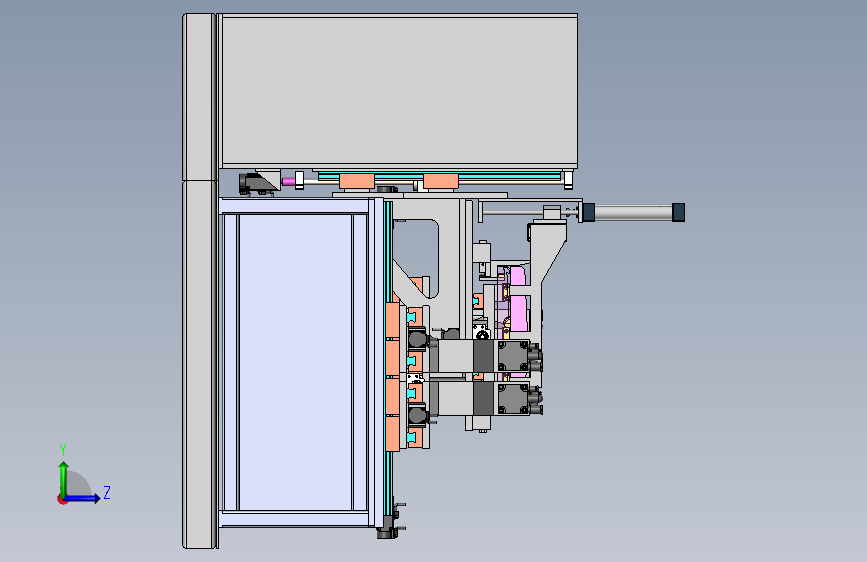Select the black stopper bracket under the top cover
The height and width of the screenshot is (562, 867).
coord(255,184)
